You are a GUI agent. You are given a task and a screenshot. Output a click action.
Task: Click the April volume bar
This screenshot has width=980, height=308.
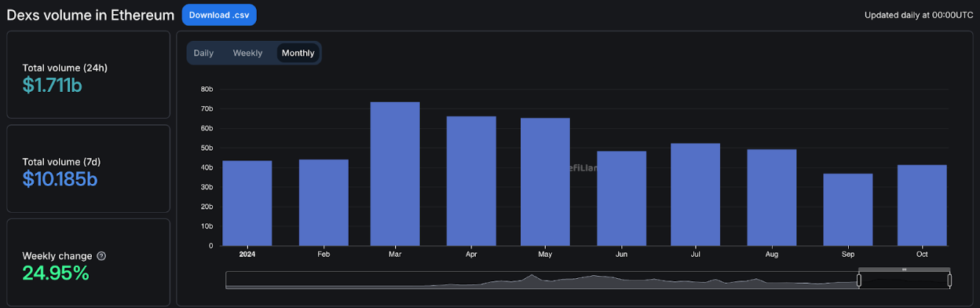(x=471, y=181)
